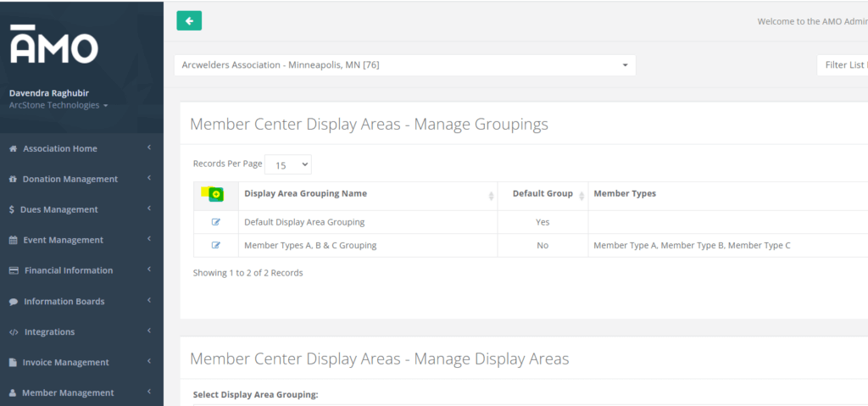Click the green add grouping plus icon
The width and height of the screenshot is (868, 406).
click(216, 194)
